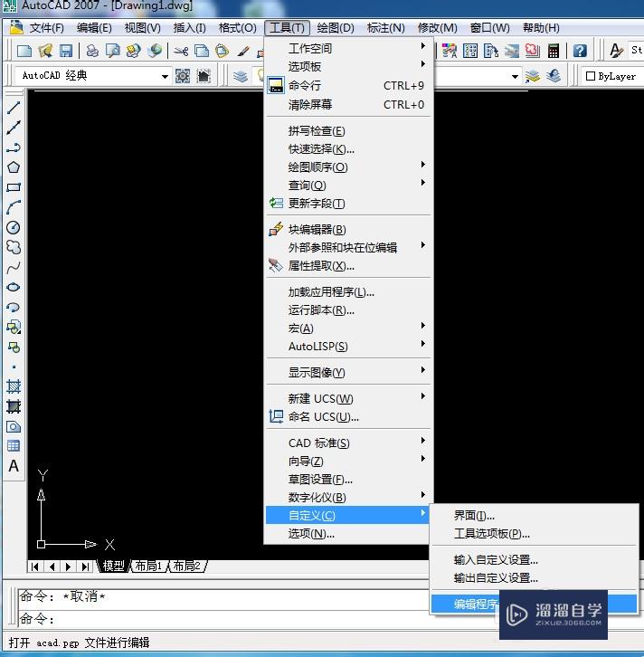Image resolution: width=644 pixels, height=657 pixels.
Task: Select the Hatch tool
Action: click(14, 386)
